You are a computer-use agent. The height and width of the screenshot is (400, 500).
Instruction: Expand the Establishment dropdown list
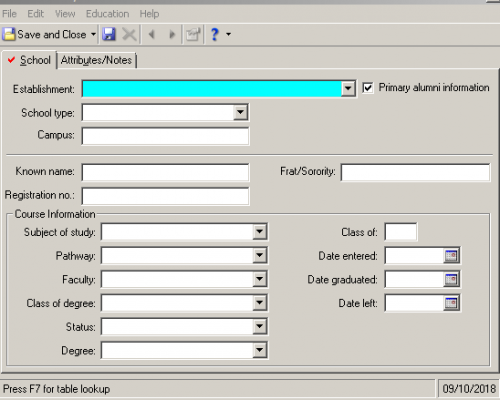tap(348, 89)
